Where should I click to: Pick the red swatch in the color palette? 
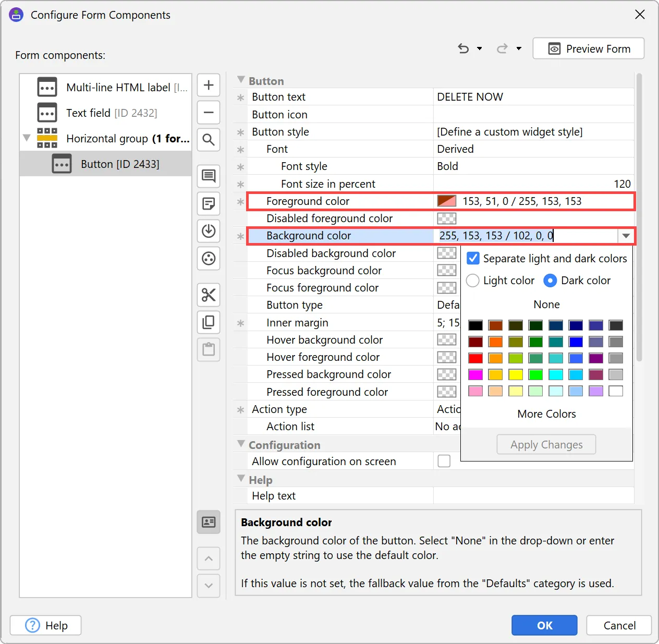(475, 358)
